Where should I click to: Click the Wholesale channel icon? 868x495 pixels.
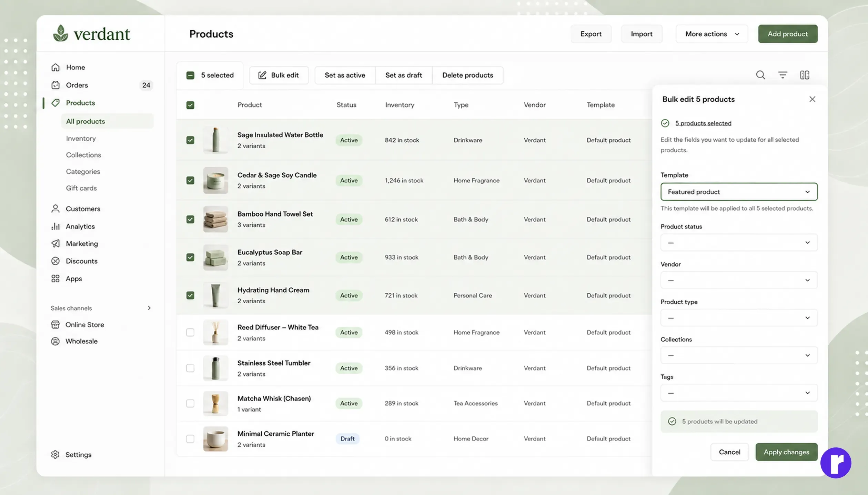pos(55,341)
